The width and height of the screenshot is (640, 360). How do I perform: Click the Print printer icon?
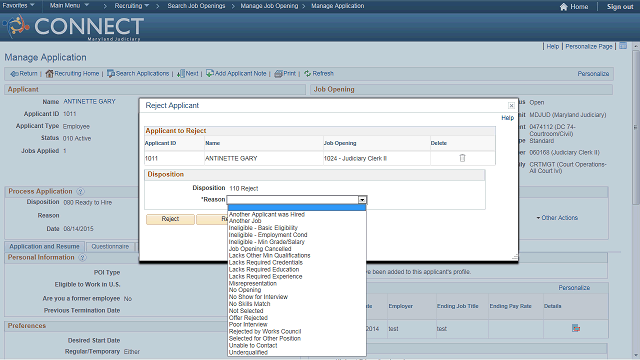coord(278,73)
